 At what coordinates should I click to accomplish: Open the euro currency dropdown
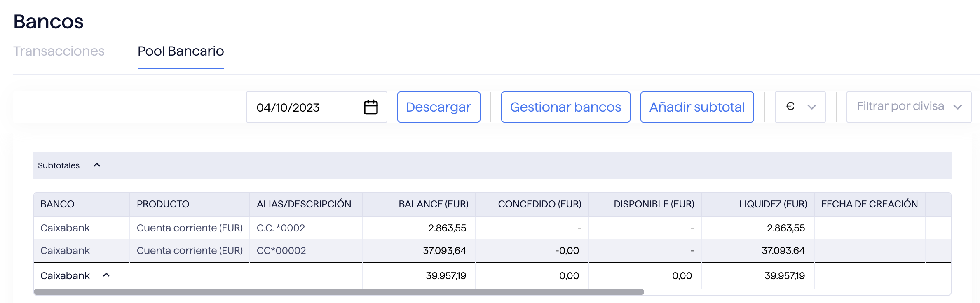coord(800,107)
